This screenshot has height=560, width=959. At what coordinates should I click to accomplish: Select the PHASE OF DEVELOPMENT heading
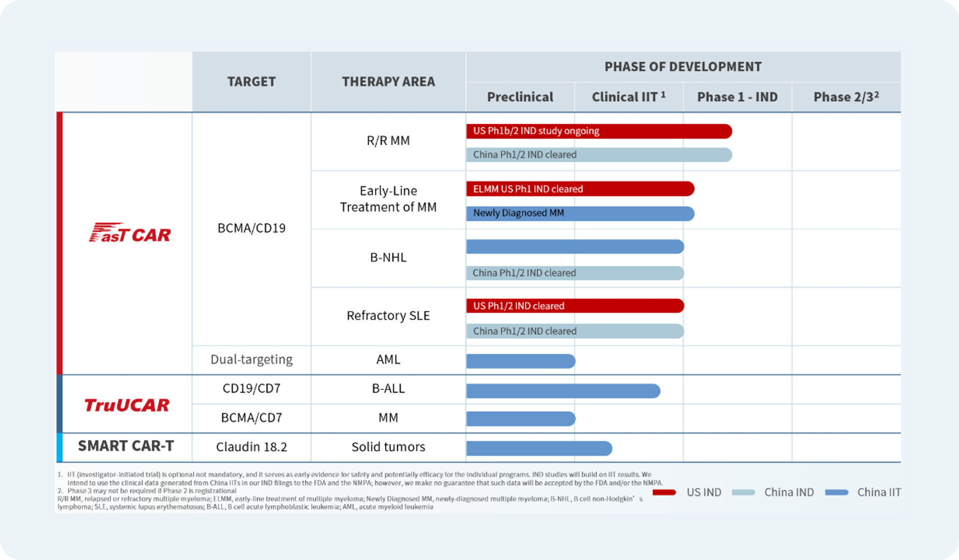[683, 66]
